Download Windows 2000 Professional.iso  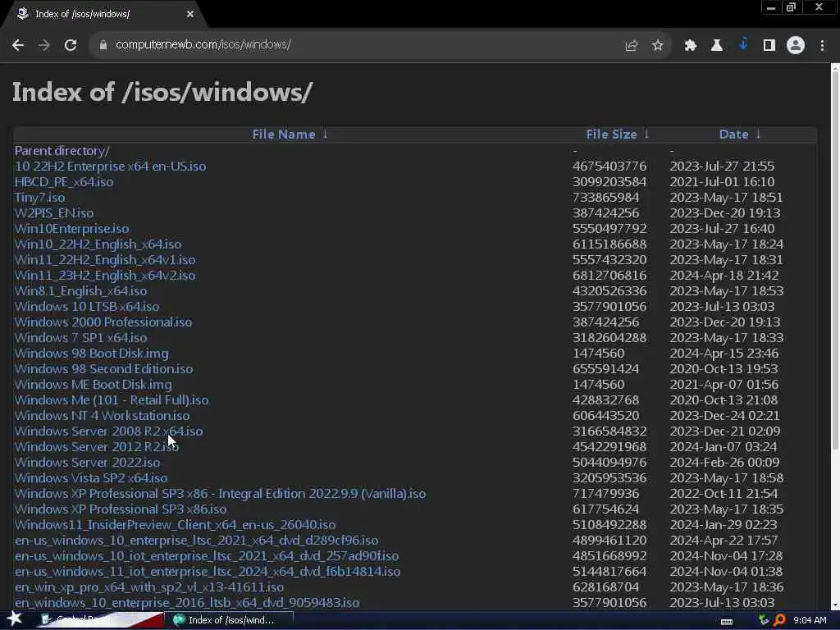[103, 322]
